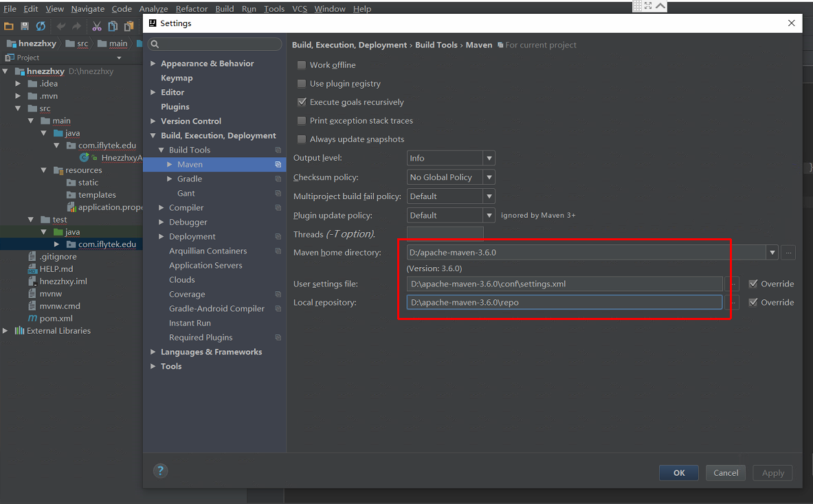Click project-level icon beside Required Plugins
Viewport: 813px width, 504px height.
pyautogui.click(x=278, y=337)
